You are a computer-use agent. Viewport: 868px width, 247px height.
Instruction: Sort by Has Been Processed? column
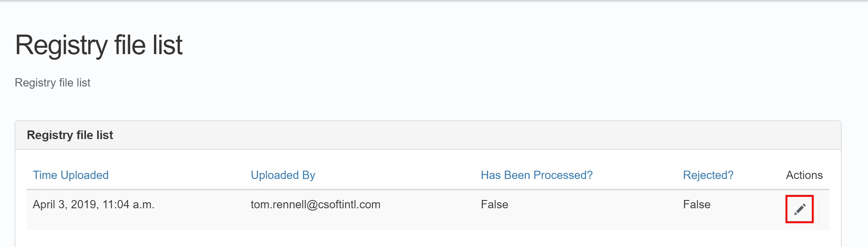click(536, 175)
